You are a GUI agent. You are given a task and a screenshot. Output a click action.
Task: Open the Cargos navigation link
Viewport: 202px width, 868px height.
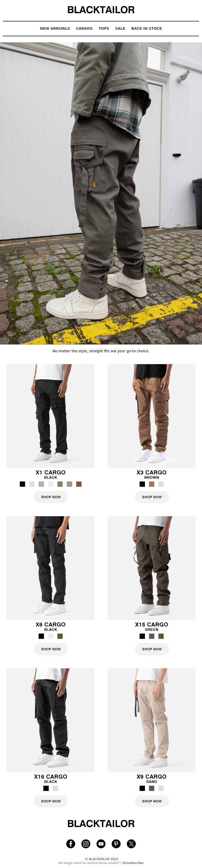point(84,28)
